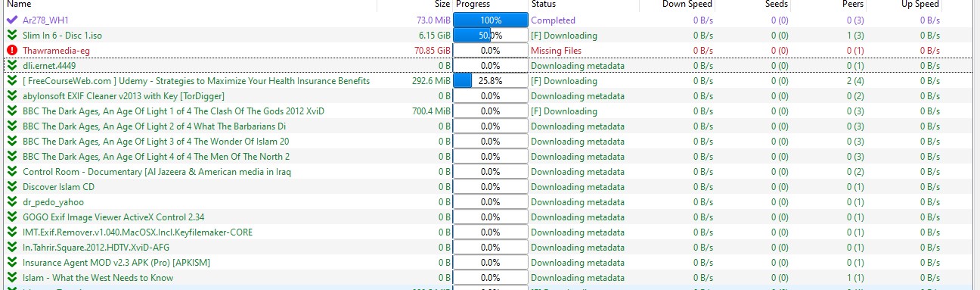Image resolution: width=980 pixels, height=290 pixels.
Task: Select Dark Ages 3 of 4 Wonder Of Islam
Action: point(156,141)
